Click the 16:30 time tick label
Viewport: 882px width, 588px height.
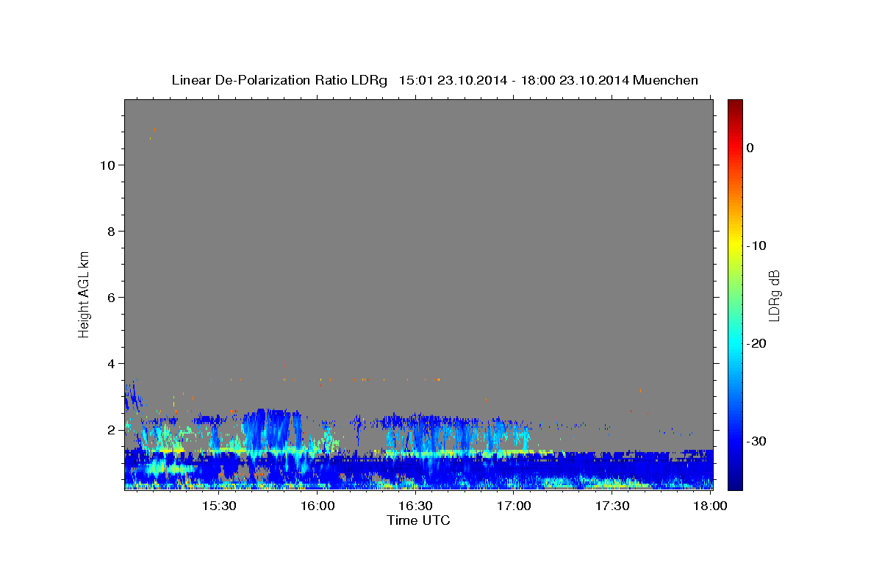coord(415,506)
